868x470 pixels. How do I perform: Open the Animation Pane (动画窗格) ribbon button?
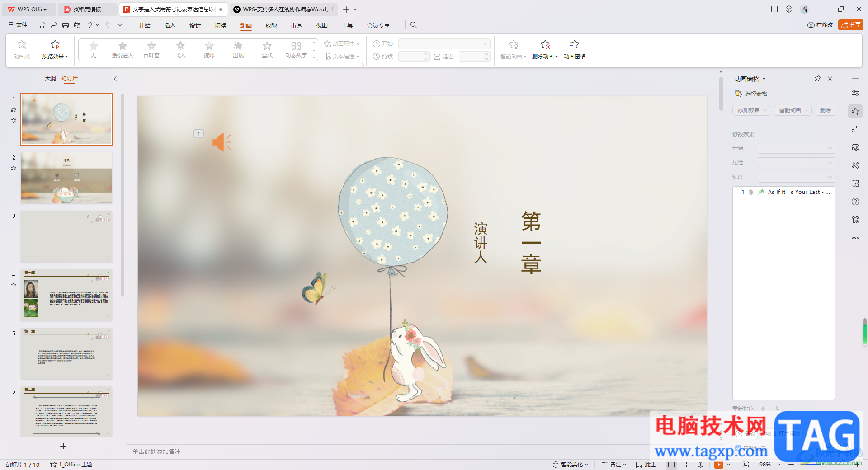coord(574,49)
